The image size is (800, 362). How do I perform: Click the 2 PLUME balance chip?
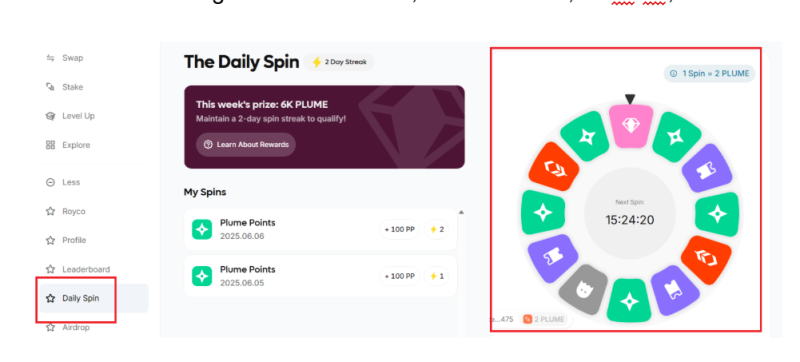click(543, 320)
